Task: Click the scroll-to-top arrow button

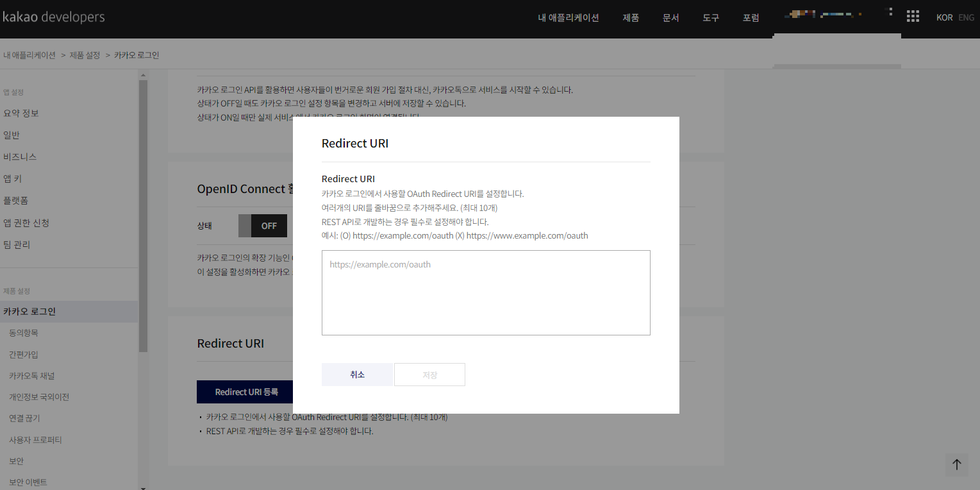Action: [956, 465]
